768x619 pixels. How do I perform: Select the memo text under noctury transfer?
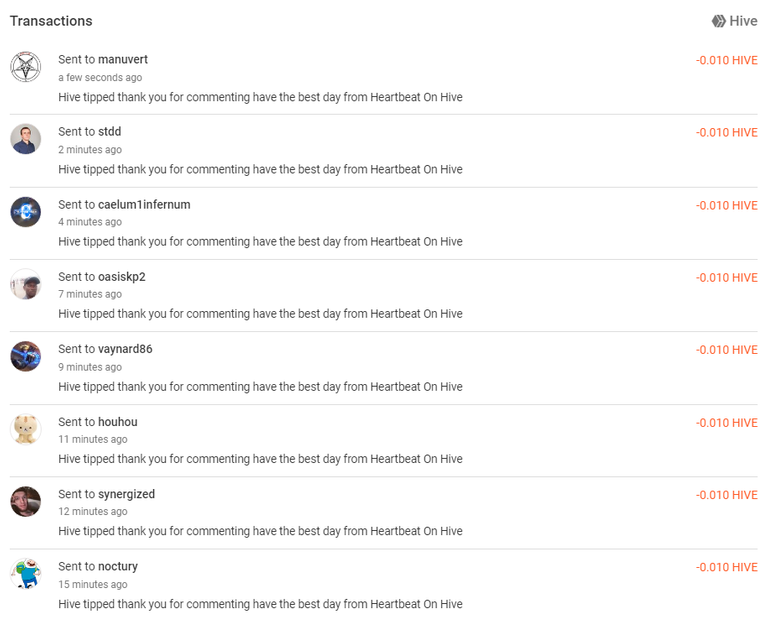click(x=260, y=604)
